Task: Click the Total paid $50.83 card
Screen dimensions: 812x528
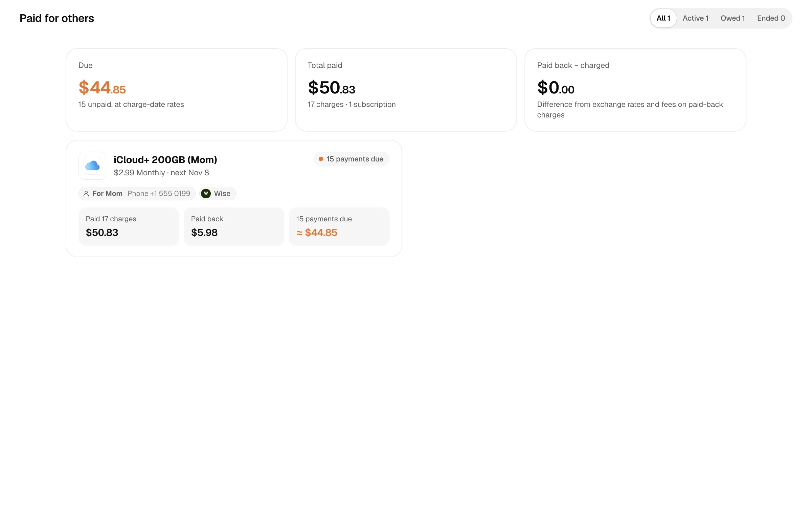Action: (x=406, y=90)
